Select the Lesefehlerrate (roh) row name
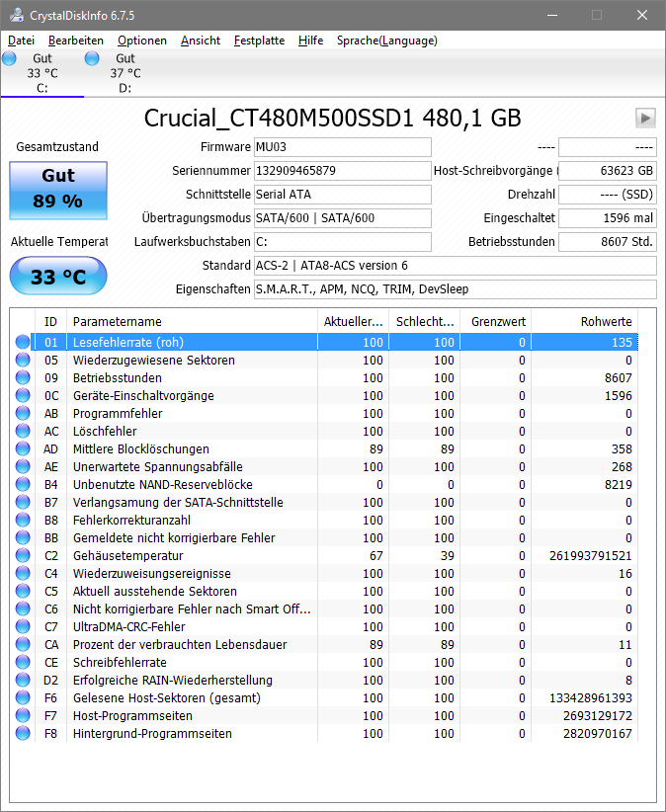The image size is (666, 812). 127,343
